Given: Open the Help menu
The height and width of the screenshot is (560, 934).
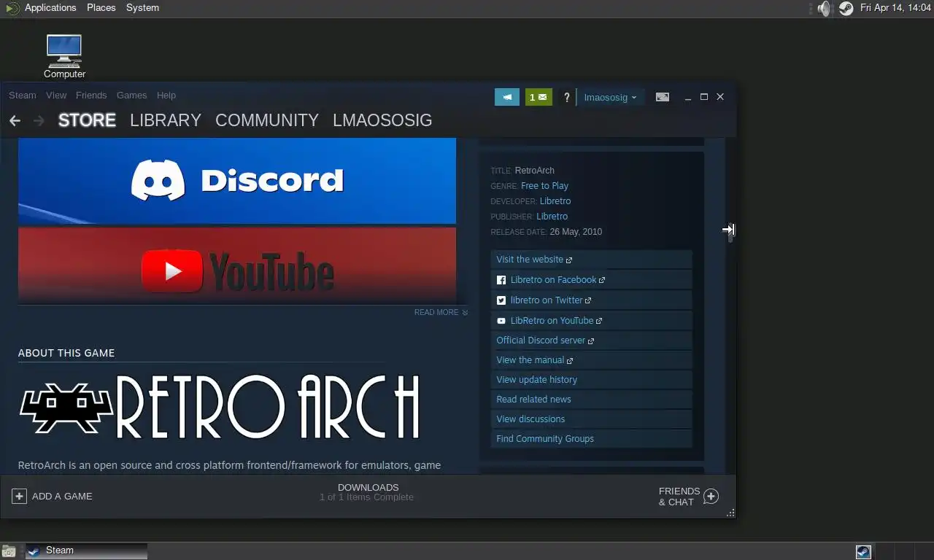Looking at the screenshot, I should 166,96.
